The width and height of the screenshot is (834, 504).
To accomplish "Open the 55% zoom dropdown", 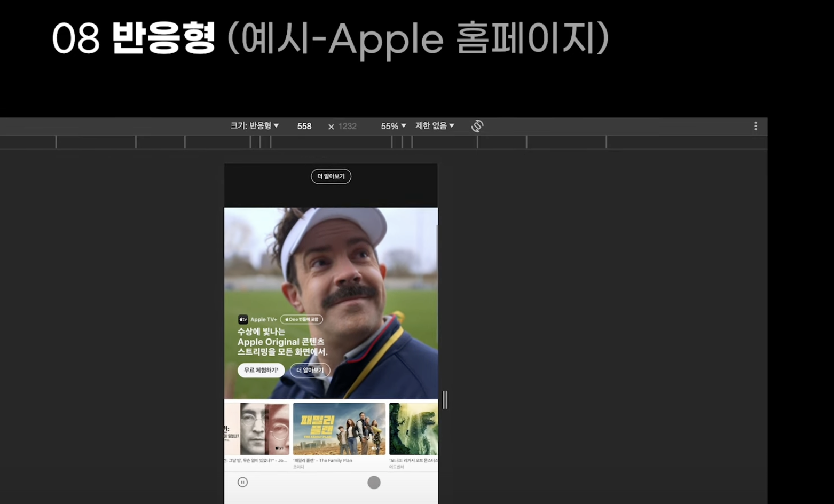I will [394, 126].
